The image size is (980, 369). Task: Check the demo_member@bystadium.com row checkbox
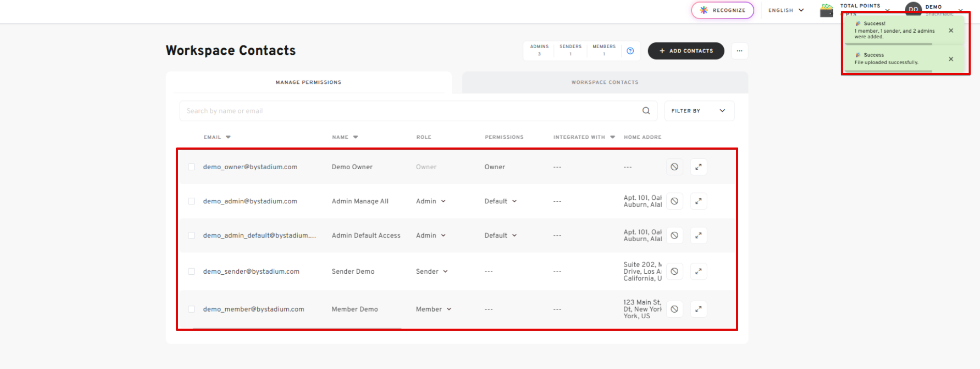pos(192,309)
